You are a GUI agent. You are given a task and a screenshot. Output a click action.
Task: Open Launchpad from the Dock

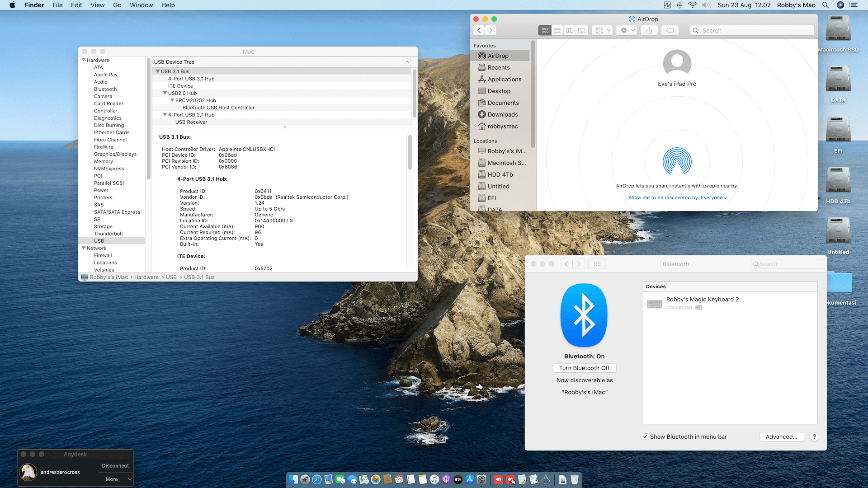tap(305, 479)
